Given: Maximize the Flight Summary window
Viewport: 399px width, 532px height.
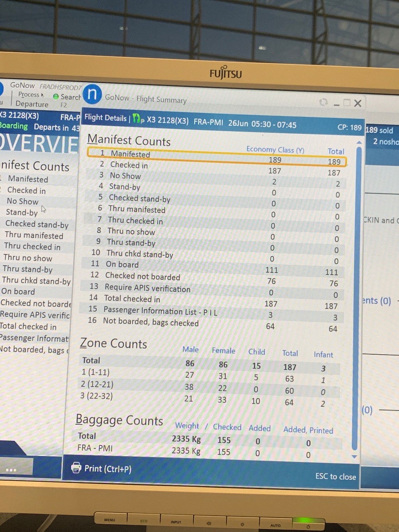Looking at the screenshot, I should 346,103.
